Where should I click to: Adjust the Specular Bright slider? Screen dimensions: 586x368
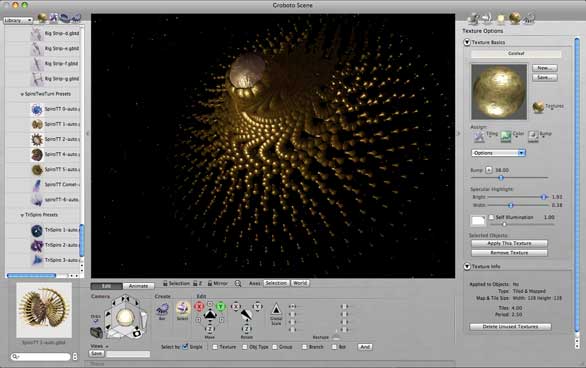click(544, 197)
